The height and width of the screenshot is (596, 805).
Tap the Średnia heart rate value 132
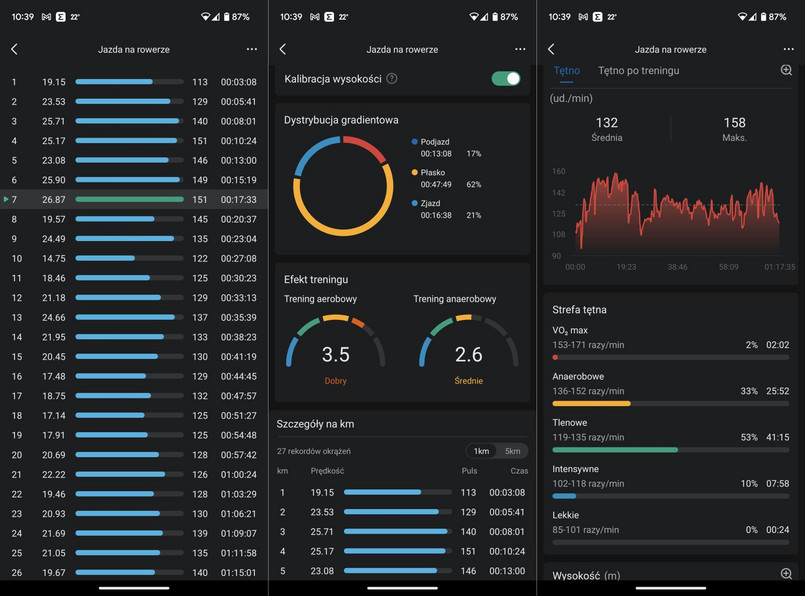pyautogui.click(x=607, y=123)
